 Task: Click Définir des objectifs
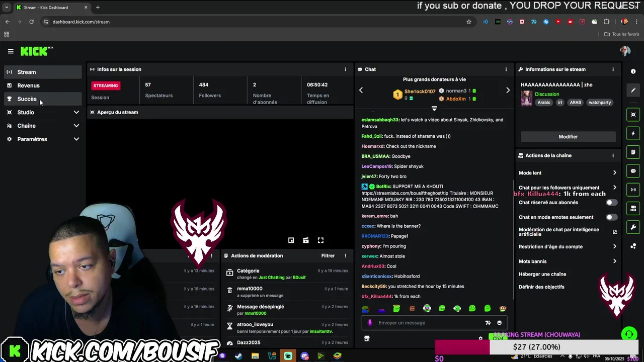click(x=541, y=287)
